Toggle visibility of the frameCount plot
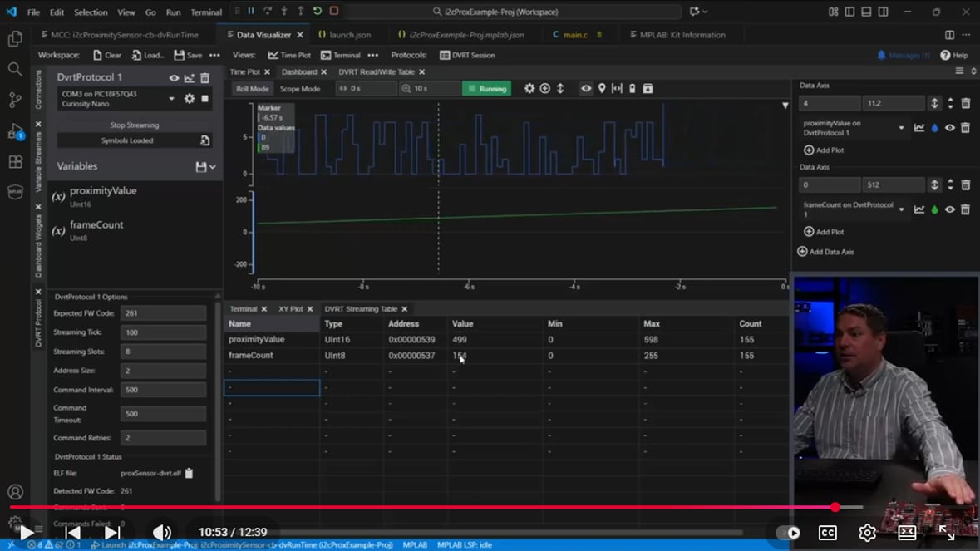Screen dimensions: 980x551 [x=950, y=209]
